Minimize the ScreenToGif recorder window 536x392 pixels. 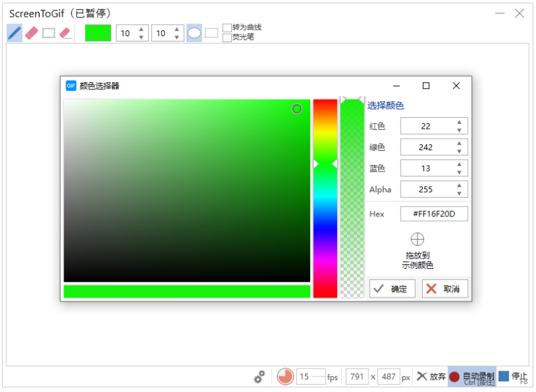click(500, 13)
